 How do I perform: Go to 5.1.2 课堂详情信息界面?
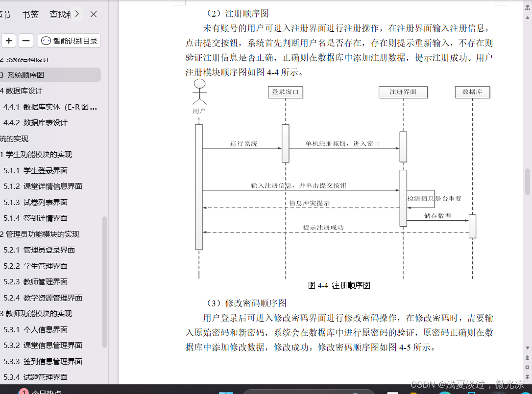(x=43, y=186)
